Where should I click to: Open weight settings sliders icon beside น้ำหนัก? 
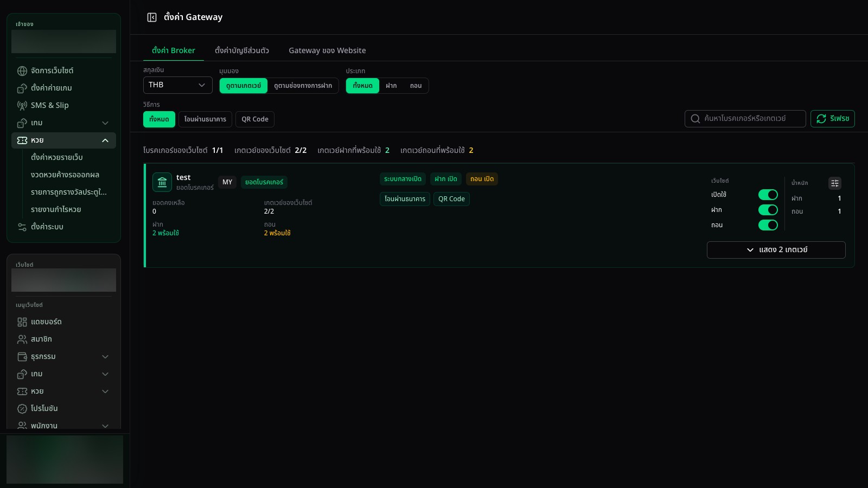835,183
